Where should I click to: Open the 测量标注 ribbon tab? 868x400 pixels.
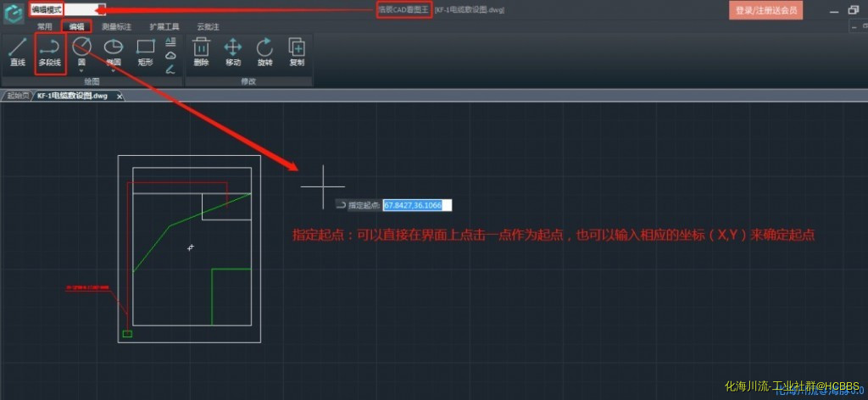117,26
